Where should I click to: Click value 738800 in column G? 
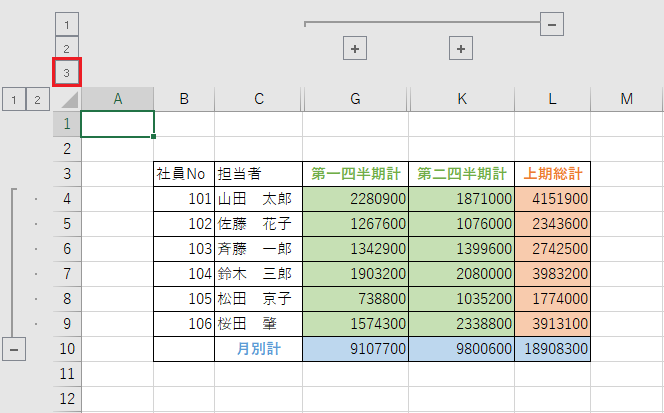click(x=355, y=299)
